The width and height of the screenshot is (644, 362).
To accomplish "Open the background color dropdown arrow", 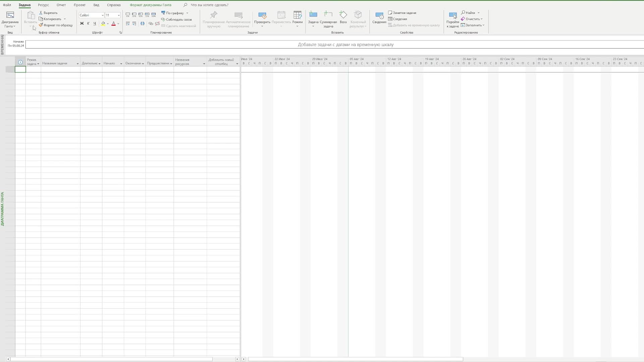I will click(x=108, y=24).
